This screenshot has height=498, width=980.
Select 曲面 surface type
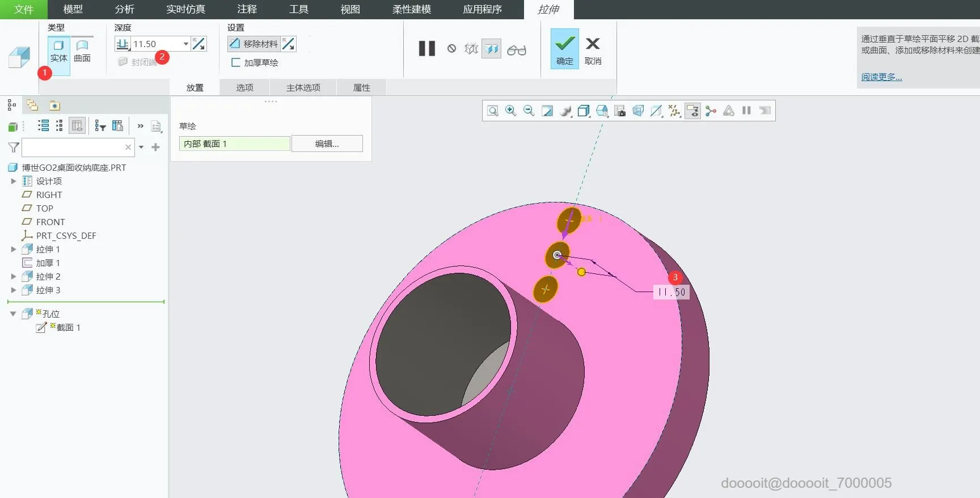point(82,51)
